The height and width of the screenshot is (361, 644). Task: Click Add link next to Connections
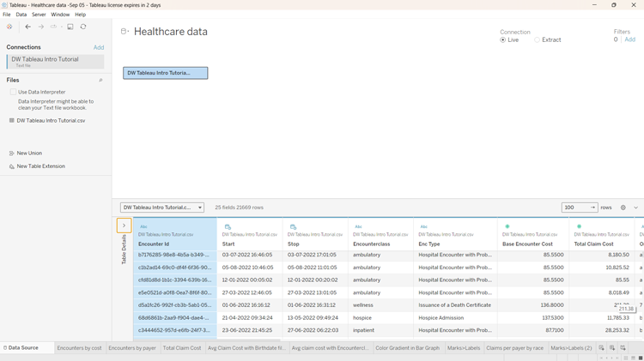pyautogui.click(x=99, y=48)
